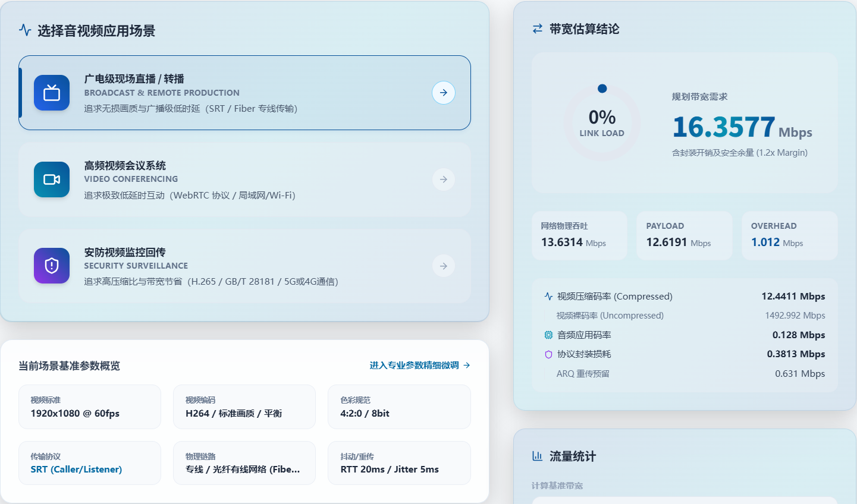The image size is (857, 504).
Task: Click the 12.4411 Mbps compressed bitrate value
Action: pos(793,297)
